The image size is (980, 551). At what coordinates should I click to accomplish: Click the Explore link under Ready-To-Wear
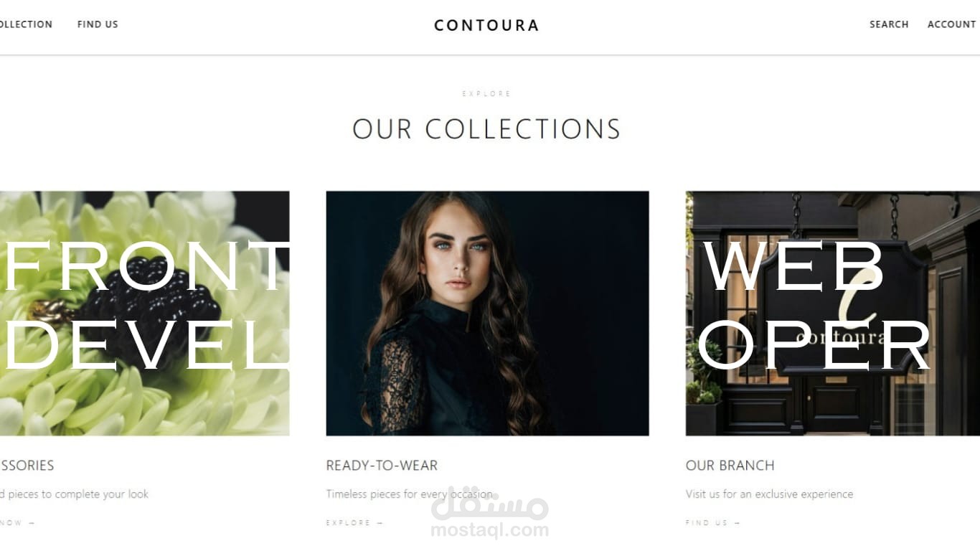coord(349,523)
